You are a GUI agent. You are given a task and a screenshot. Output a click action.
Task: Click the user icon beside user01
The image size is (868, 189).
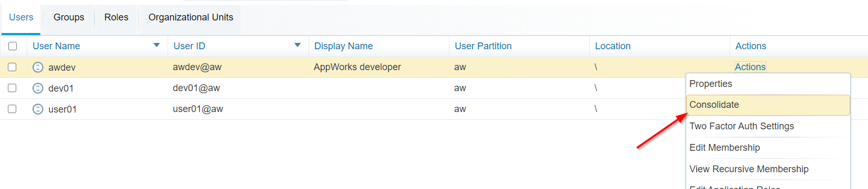tap(38, 109)
